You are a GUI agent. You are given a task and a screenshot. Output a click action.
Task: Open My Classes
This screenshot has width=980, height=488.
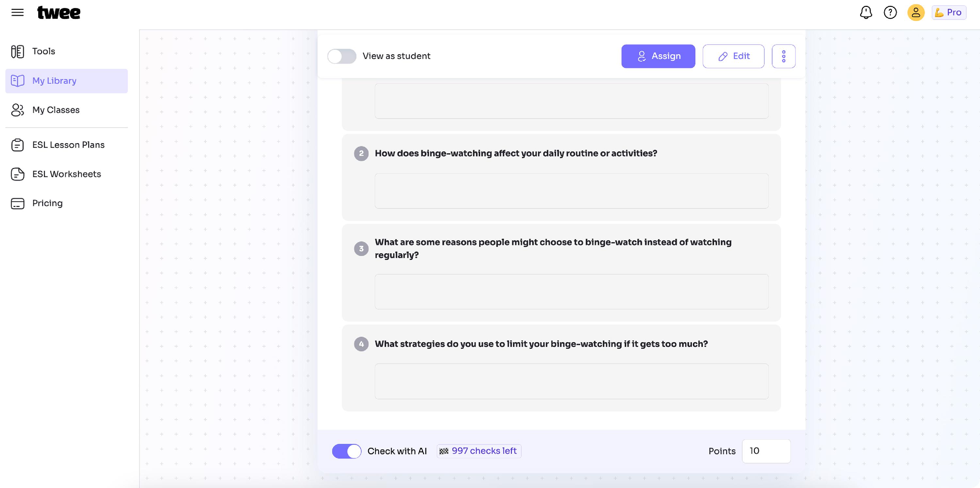[67, 110]
